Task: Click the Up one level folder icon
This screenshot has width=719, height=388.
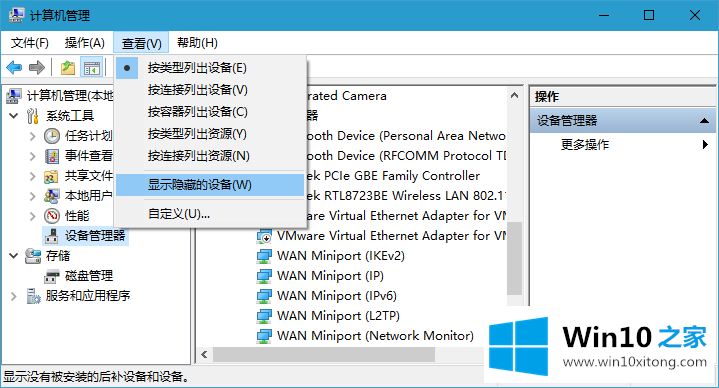Action: click(x=68, y=68)
